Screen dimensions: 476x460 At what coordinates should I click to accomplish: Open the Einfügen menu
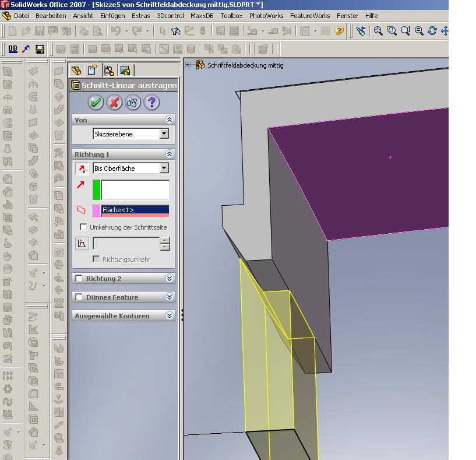112,16
